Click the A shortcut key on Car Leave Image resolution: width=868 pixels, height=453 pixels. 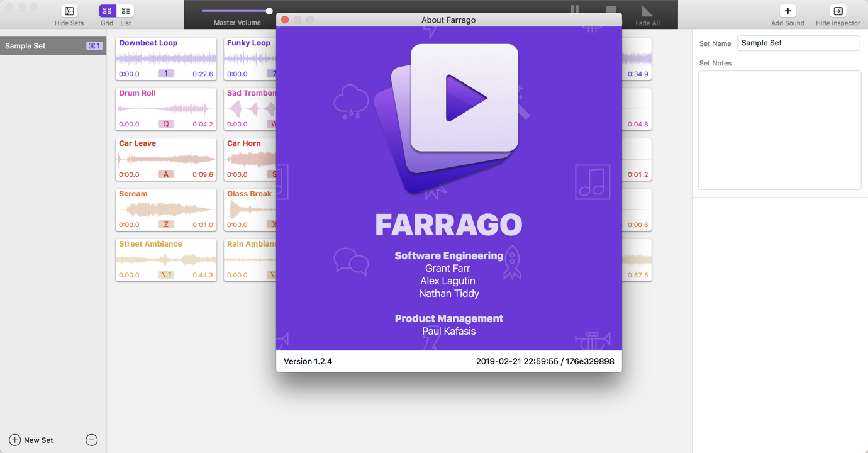point(166,174)
